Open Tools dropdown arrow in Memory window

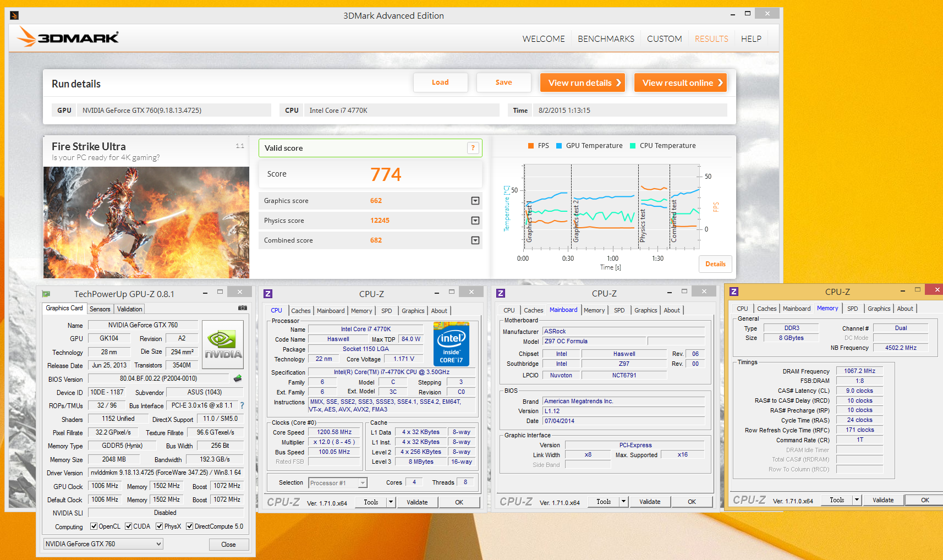(x=857, y=500)
